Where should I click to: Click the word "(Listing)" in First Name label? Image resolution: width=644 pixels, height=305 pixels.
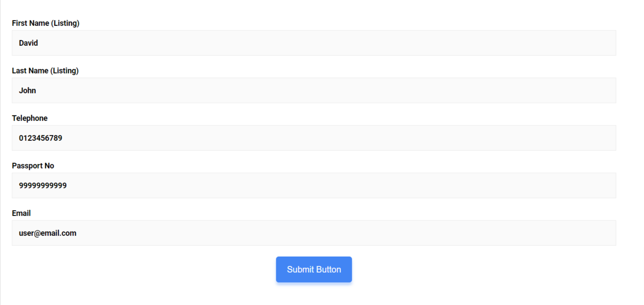(65, 23)
